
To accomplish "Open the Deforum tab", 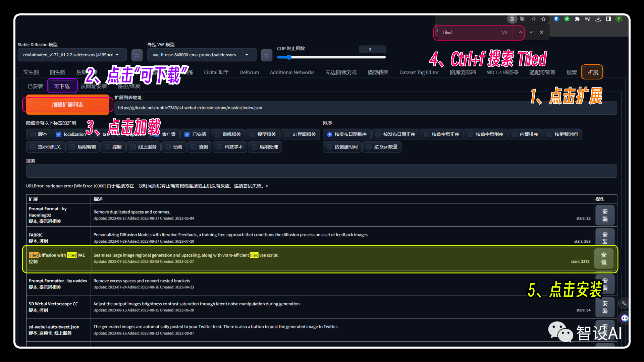I will point(249,72).
